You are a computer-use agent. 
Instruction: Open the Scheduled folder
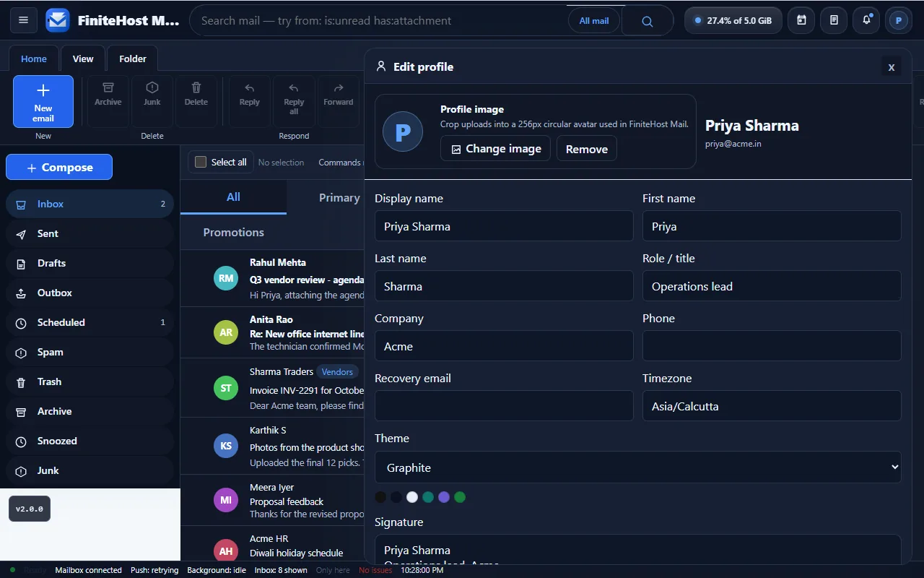90,322
